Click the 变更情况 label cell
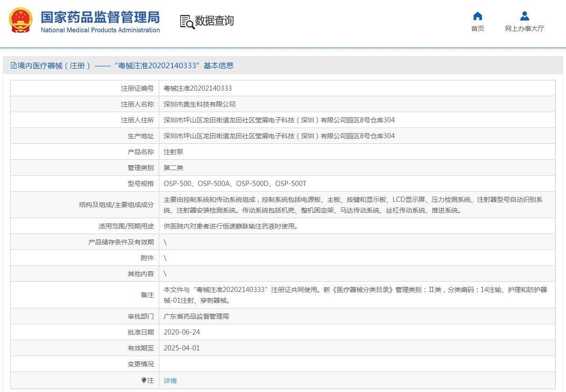Viewport: 566px width, 392px height. [x=85, y=364]
